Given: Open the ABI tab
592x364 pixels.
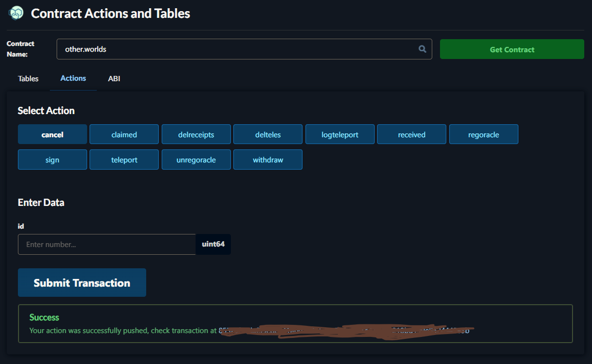Looking at the screenshot, I should (114, 78).
